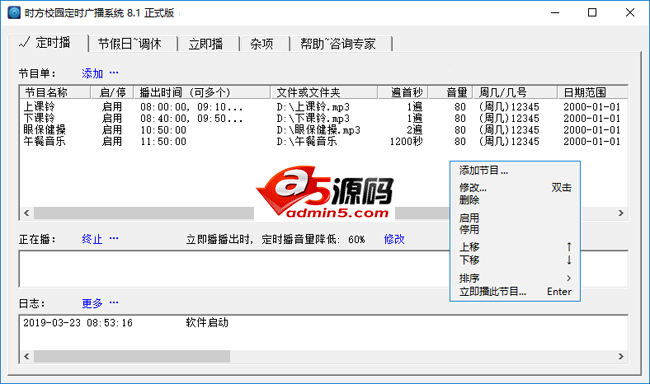Click the 文件或文件夹 column header
The height and width of the screenshot is (384, 650).
[324, 92]
